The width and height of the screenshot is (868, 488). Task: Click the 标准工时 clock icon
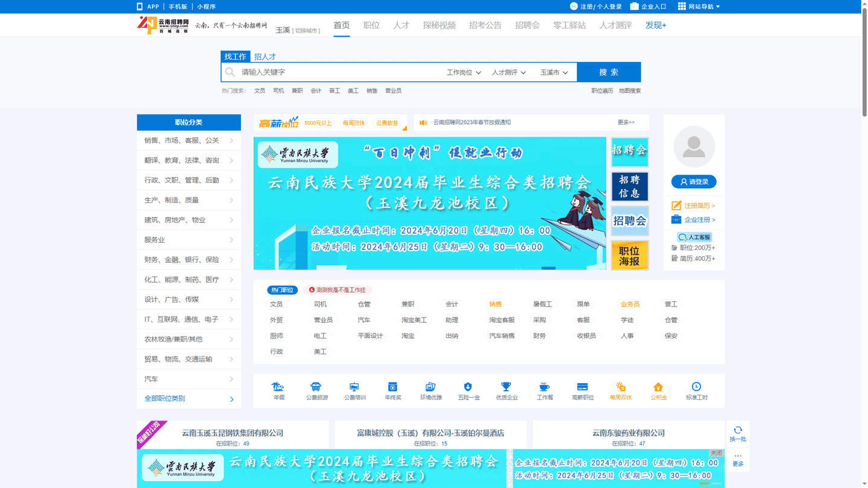[696, 387]
